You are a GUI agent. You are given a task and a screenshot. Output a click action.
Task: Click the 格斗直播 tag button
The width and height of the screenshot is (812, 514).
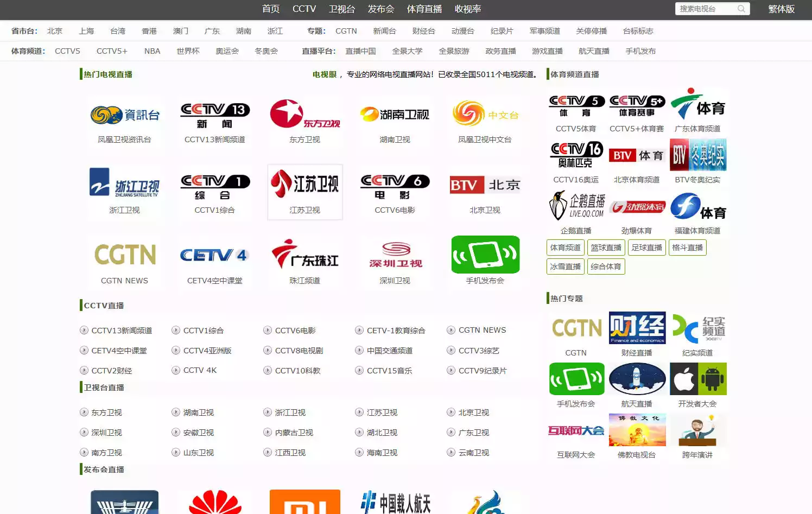point(688,248)
